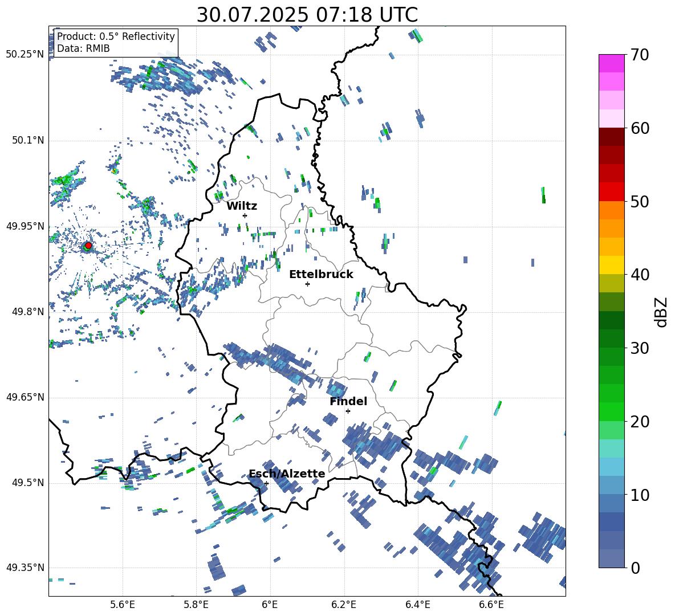Click the 5.6°E longitude label
This screenshot has width=675, height=616.
[123, 605]
